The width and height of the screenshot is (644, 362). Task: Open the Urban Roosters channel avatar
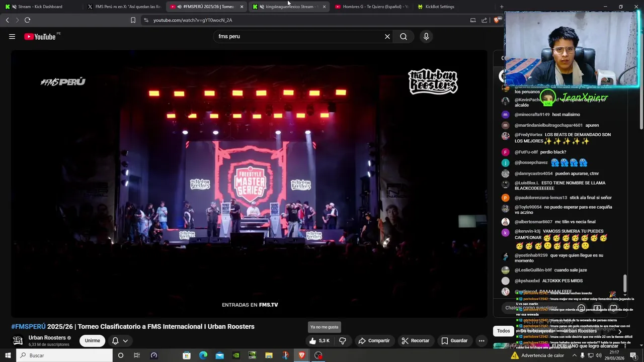[18, 340]
